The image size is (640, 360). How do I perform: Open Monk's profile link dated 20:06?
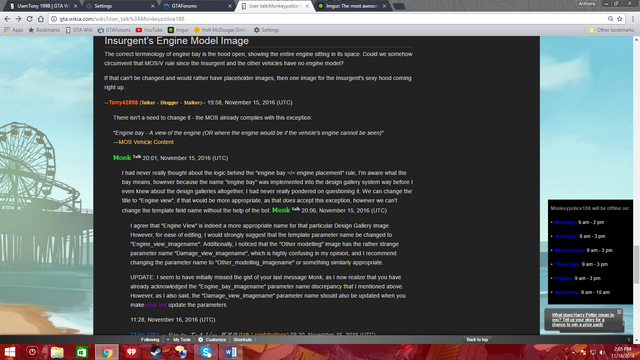(x=281, y=210)
